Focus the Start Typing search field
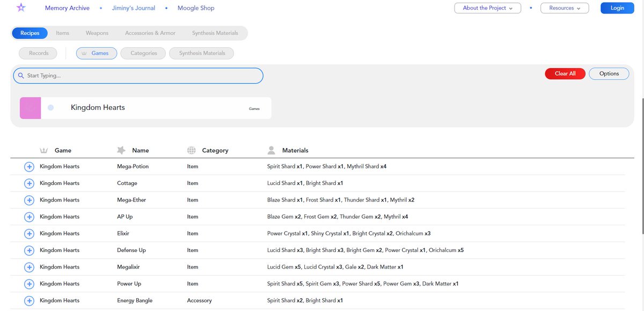This screenshot has height=311, width=644. [138, 76]
